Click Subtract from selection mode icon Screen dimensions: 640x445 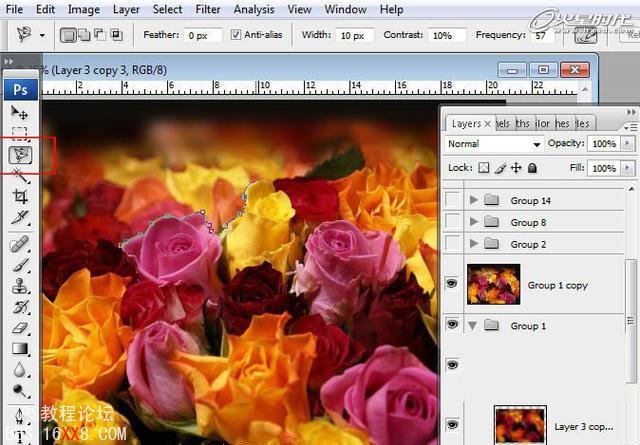pyautogui.click(x=100, y=35)
